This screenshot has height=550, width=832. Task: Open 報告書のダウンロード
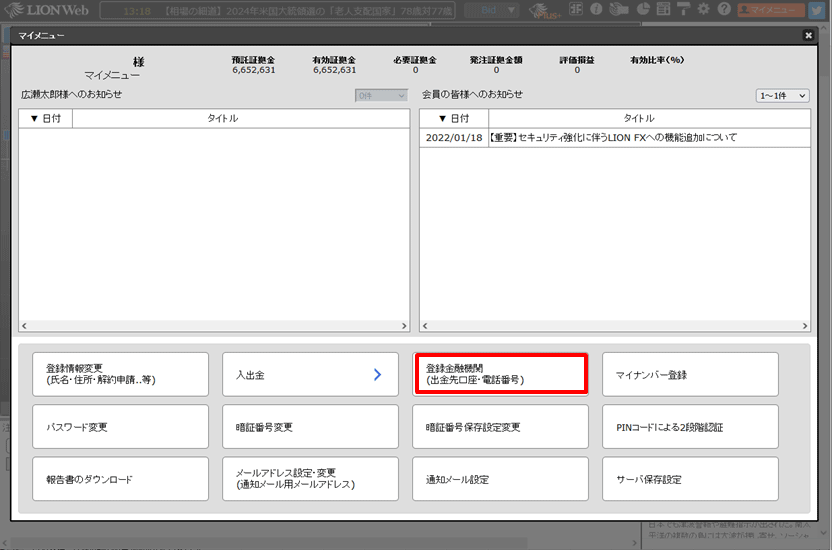(120, 478)
